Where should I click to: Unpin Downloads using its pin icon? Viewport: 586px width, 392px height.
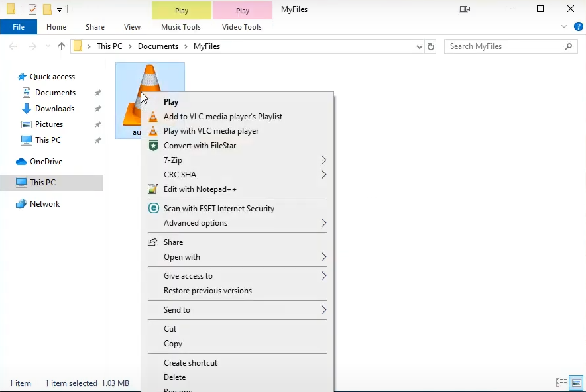(x=98, y=109)
